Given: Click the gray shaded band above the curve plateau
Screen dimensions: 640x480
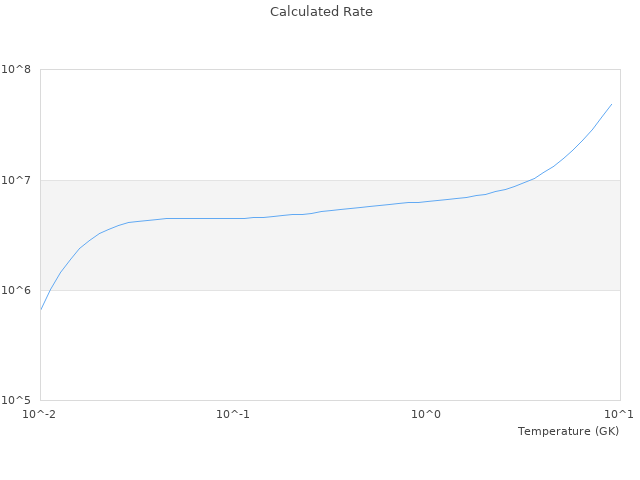Looking at the screenshot, I should click(200, 198).
